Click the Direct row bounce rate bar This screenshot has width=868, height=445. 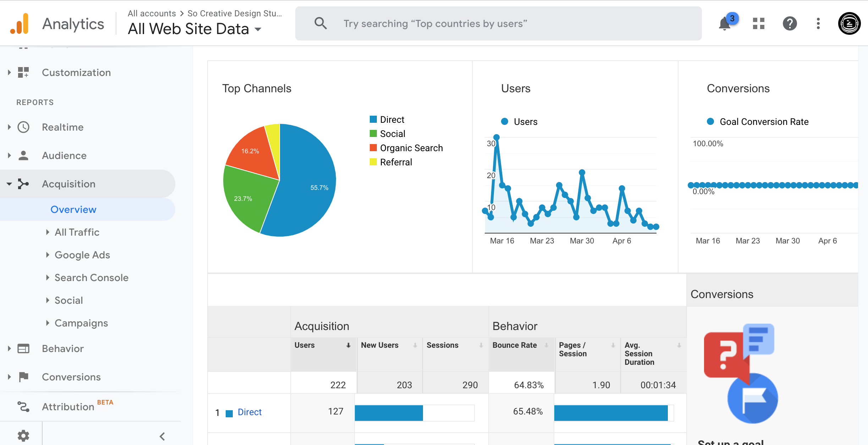click(614, 413)
